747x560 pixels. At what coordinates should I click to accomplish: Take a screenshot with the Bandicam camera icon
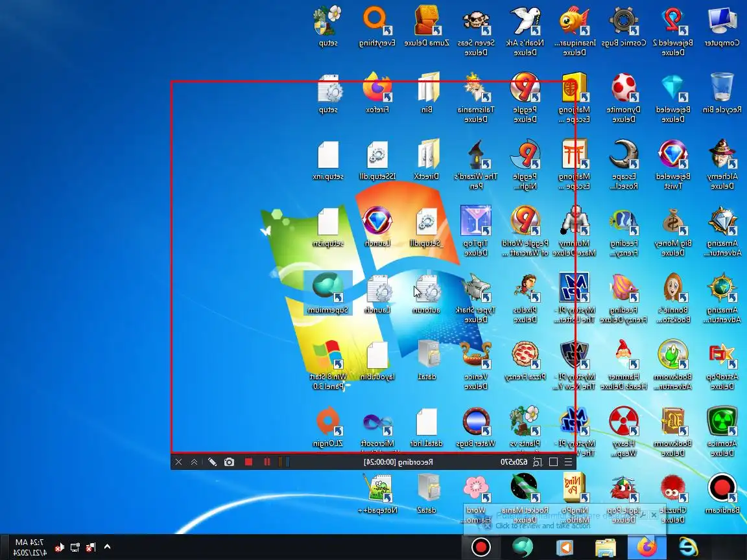[229, 462]
